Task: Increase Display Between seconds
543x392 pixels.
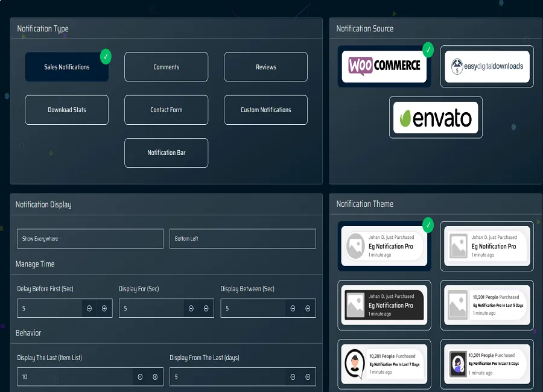Action: point(308,308)
